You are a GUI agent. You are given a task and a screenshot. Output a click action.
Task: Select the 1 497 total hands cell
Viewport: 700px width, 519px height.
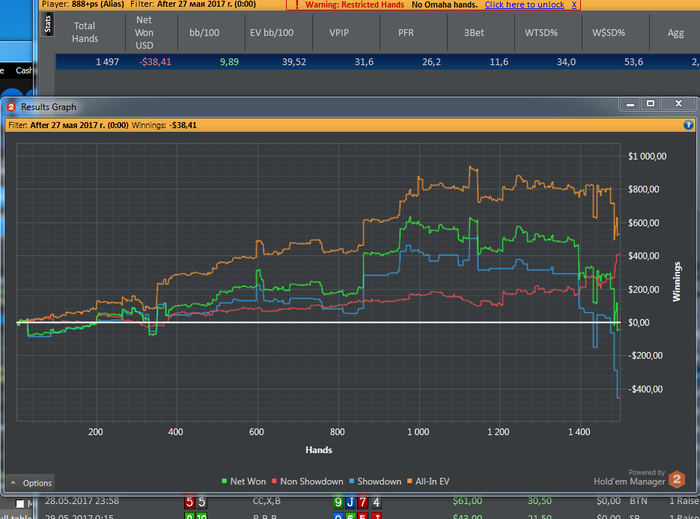pyautogui.click(x=107, y=62)
